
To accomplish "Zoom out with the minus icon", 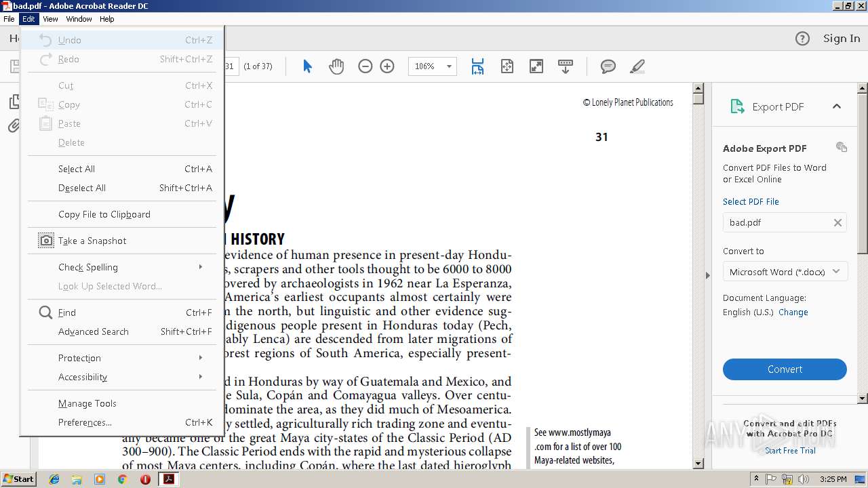I will pos(366,66).
